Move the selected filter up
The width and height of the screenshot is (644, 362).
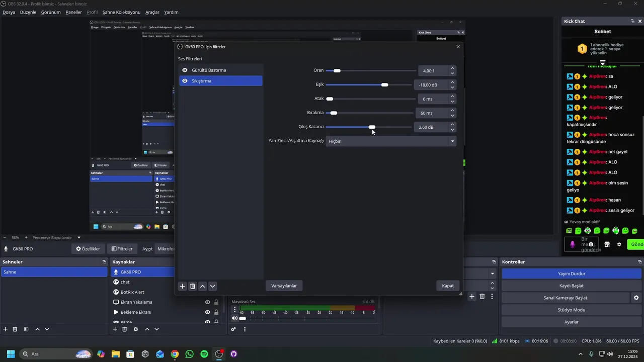[203, 286]
